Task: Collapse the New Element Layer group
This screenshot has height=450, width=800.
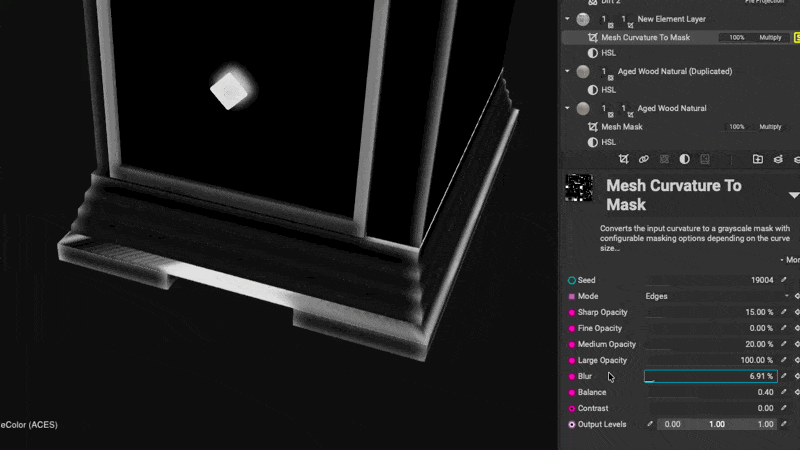Action: (x=568, y=19)
